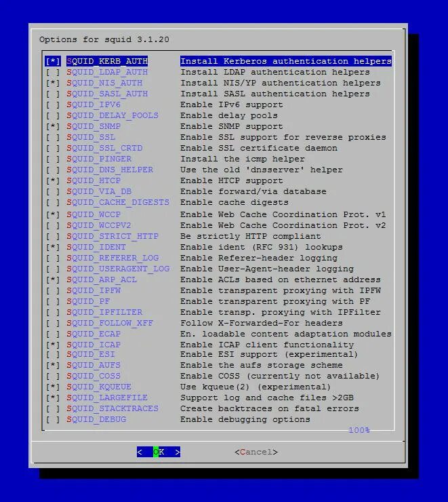This screenshot has height=502, width=448.
Task: Click 'Install Kerberos authentication helpers' description
Action: (286, 61)
